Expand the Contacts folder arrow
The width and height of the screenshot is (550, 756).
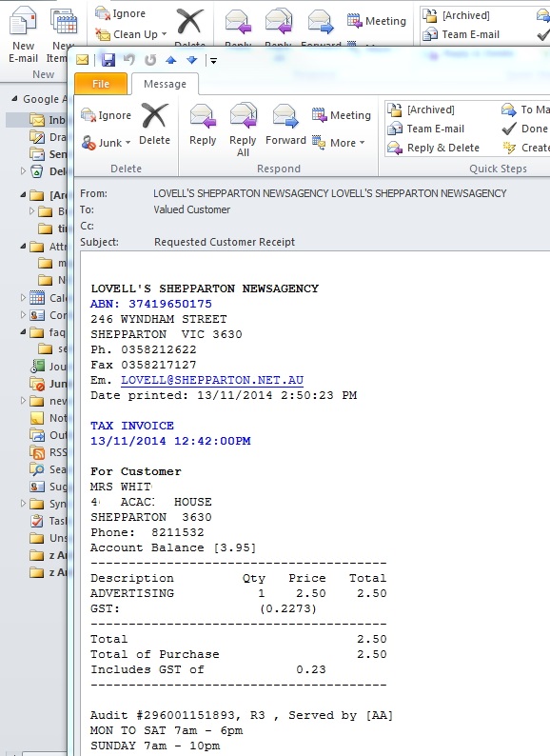tap(22, 315)
